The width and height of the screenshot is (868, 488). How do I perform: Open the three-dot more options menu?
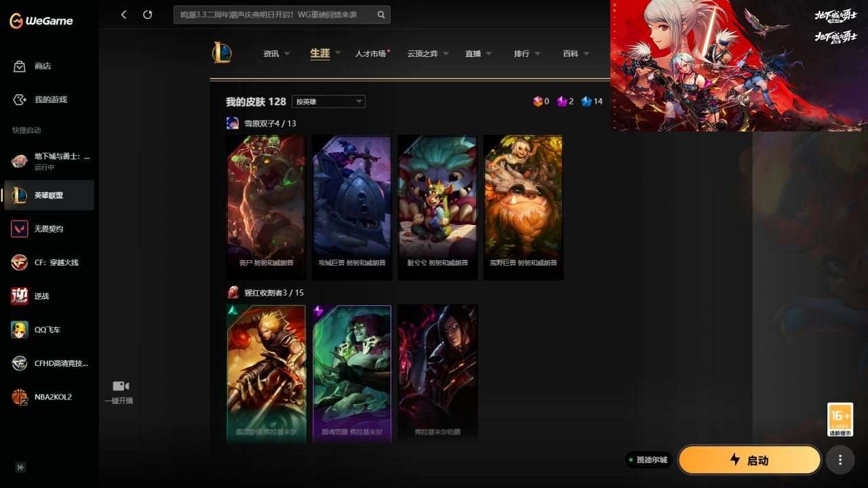click(840, 460)
